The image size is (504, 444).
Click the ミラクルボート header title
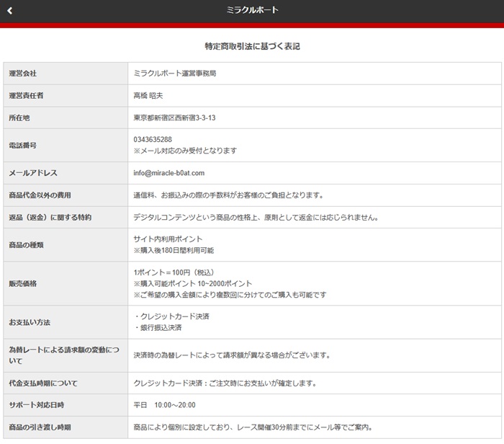click(x=252, y=11)
